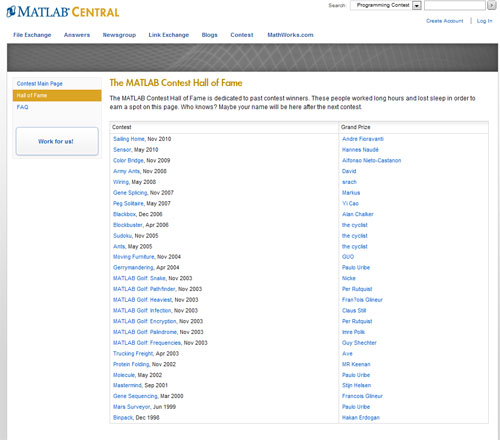Open the Create Account link
Image resolution: width=500 pixels, height=440 pixels.
pos(445,21)
